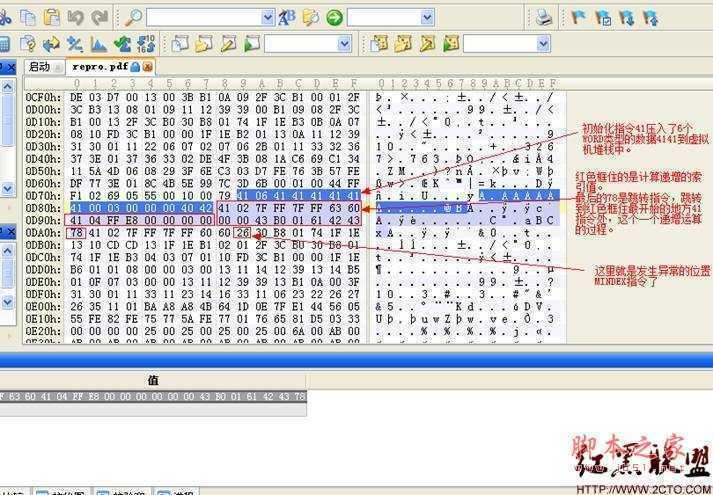This screenshot has width=713, height=495.
Task: Click byte 26 in row 0DA0h
Action: (243, 233)
